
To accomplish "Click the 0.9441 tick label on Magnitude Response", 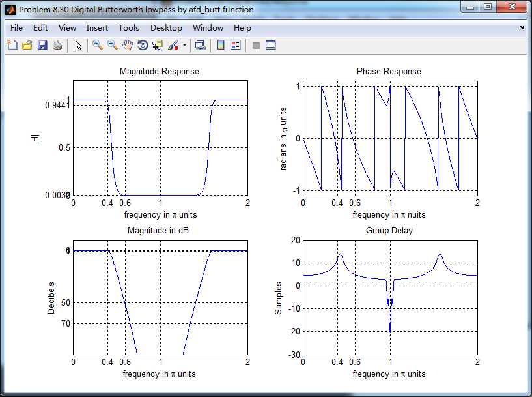I will point(57,105).
